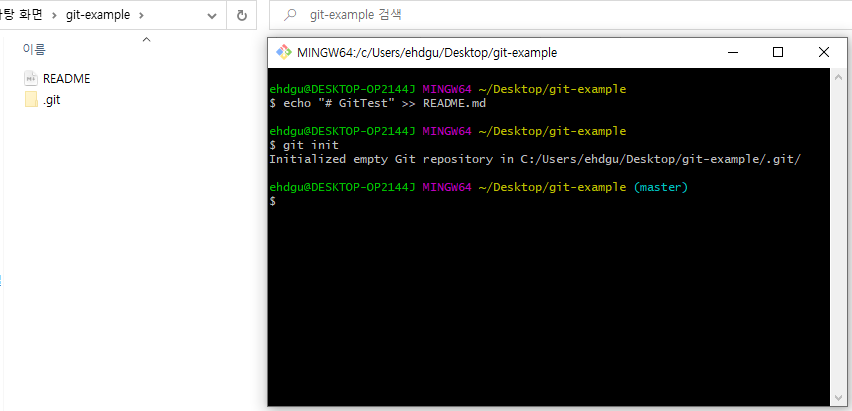852x411 pixels.
Task: Open the .git folder
Action: click(42, 100)
